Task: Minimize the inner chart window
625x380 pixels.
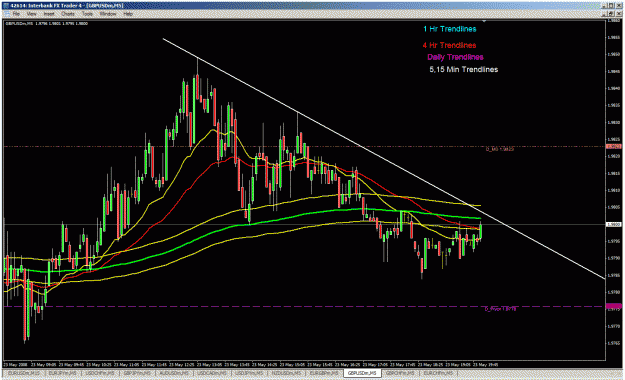Action: coord(605,14)
